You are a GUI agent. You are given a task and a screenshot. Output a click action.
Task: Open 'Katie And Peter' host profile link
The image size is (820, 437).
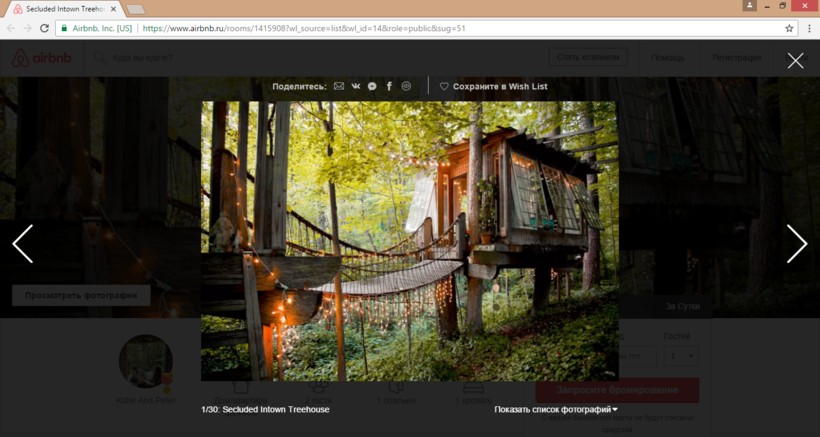tap(146, 400)
